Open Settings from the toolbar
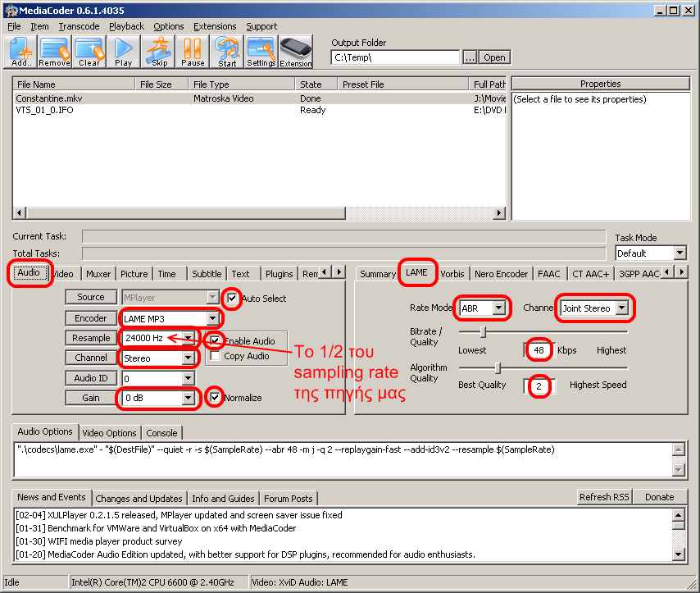The image size is (700, 593). click(261, 52)
